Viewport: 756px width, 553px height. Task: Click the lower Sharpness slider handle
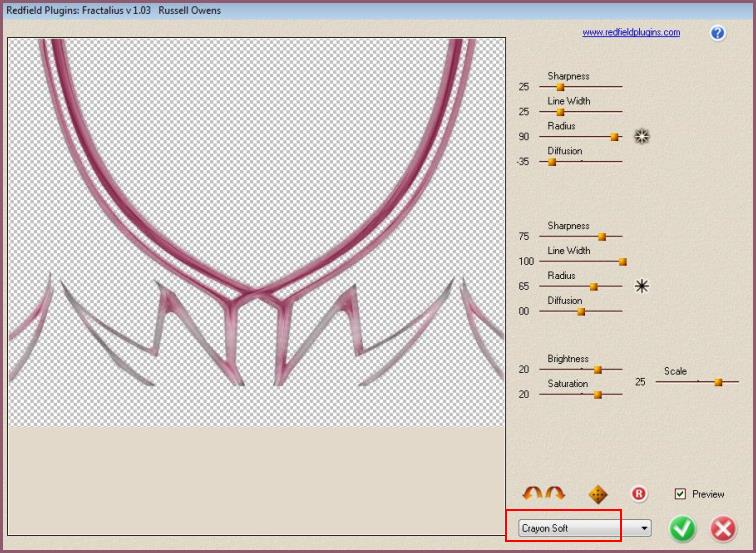click(x=602, y=237)
